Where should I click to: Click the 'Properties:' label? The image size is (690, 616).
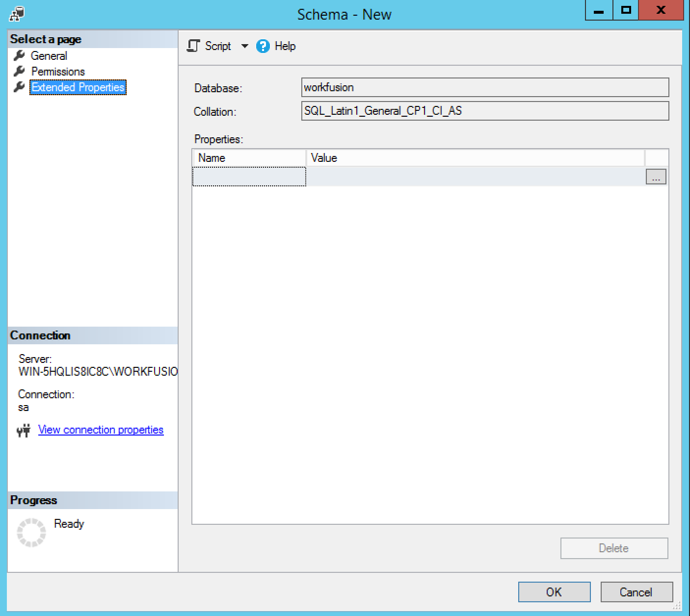219,139
